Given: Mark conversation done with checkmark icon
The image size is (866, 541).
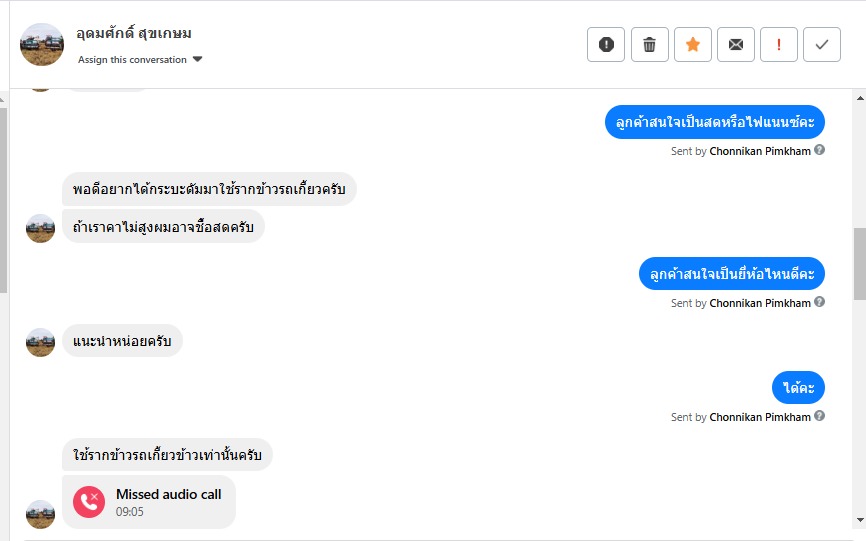Looking at the screenshot, I should coord(822,44).
